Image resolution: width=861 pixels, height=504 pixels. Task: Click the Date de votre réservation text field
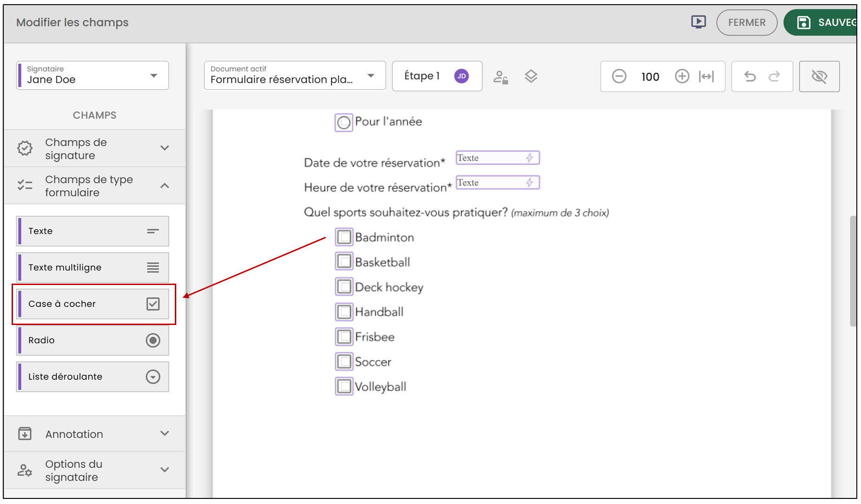click(497, 158)
